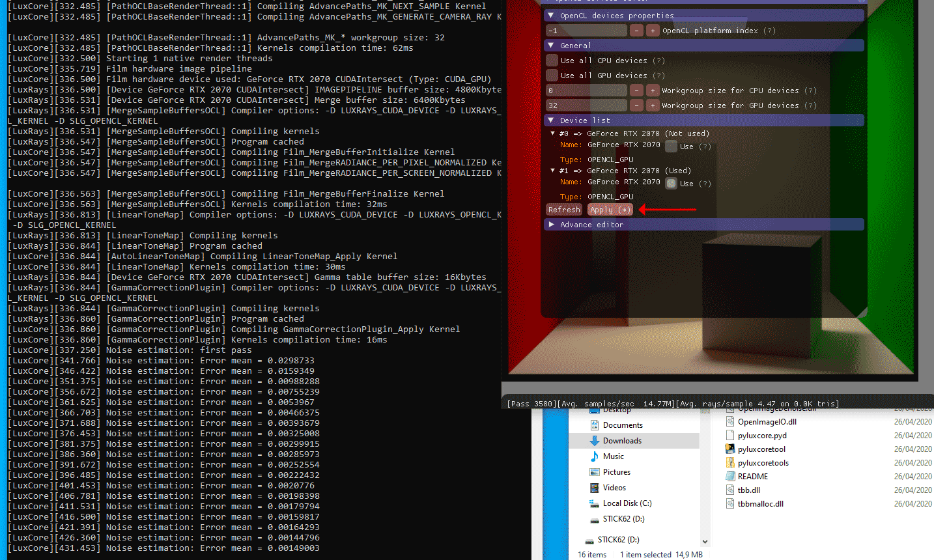
Task: Click the Music folder icon in sidebar
Action: pyautogui.click(x=594, y=456)
